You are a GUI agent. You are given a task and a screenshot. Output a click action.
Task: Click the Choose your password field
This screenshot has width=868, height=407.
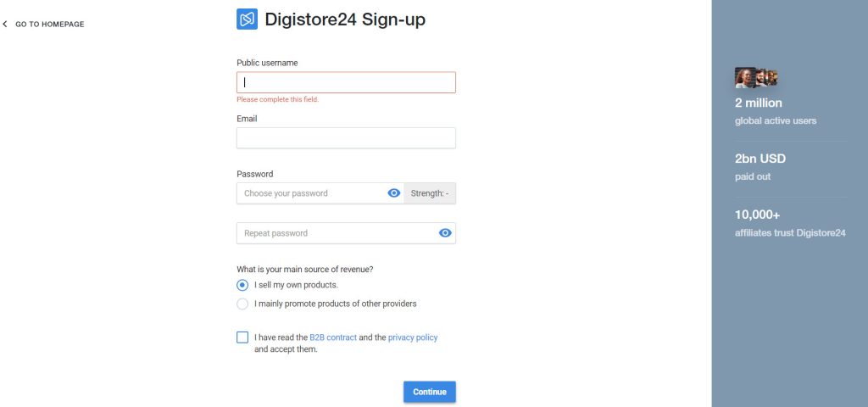[309, 193]
